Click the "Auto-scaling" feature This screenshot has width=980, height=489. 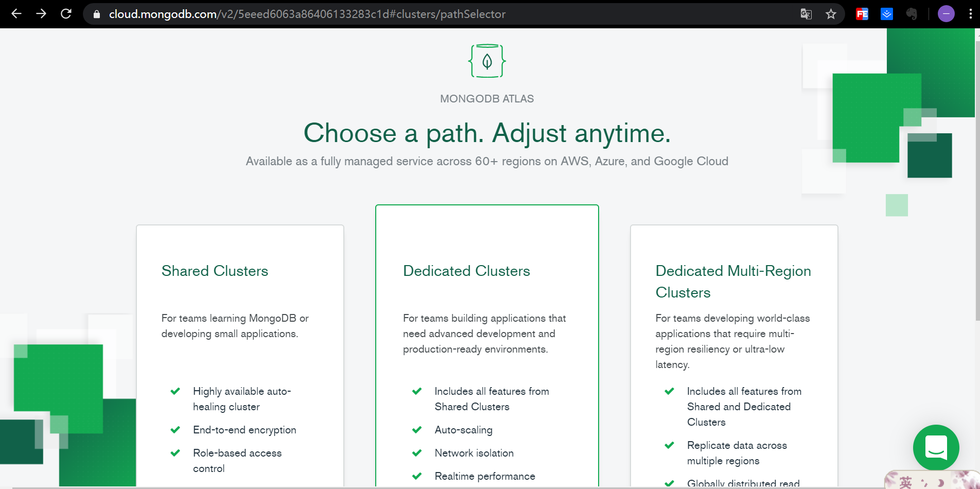[x=463, y=430]
